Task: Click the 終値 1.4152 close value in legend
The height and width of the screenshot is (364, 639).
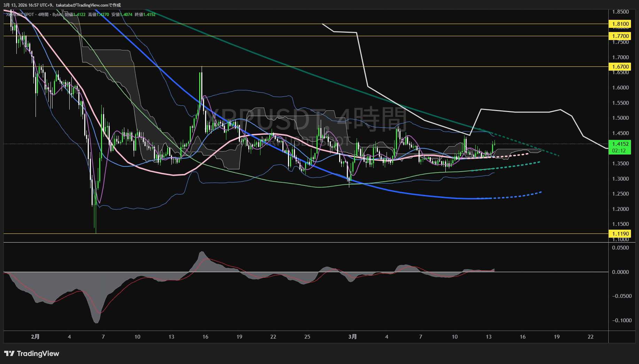Action: (x=145, y=15)
